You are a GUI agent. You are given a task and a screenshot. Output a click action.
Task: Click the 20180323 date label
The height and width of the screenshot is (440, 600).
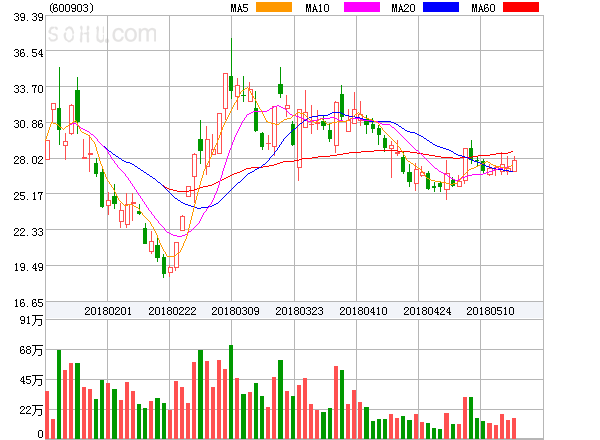[x=299, y=311]
